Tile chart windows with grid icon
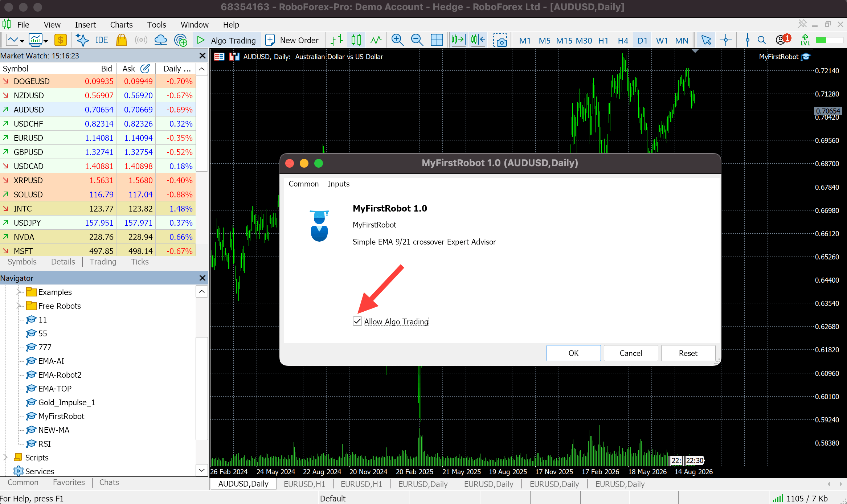The width and height of the screenshot is (847, 504). 437,40
